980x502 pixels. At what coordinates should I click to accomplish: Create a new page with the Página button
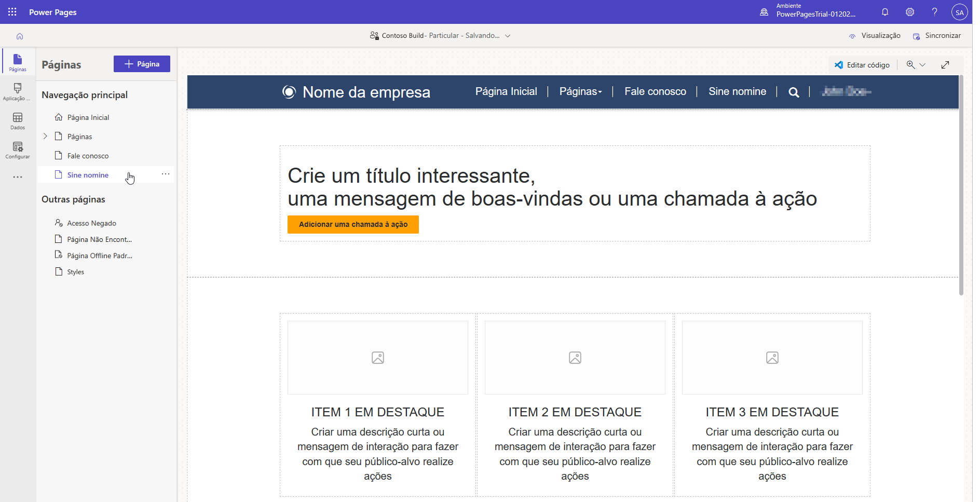[142, 63]
